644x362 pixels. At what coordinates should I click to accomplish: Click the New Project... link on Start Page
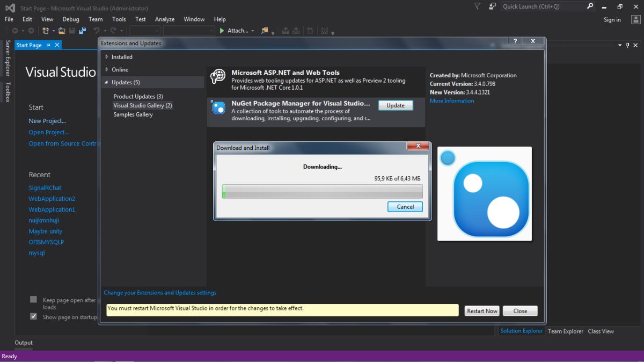click(x=47, y=121)
